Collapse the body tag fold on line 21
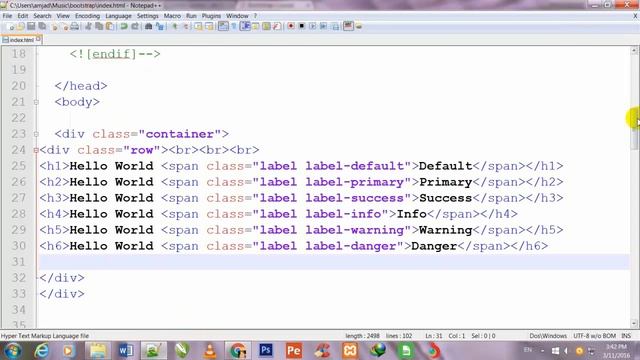Viewport: 640px width, 360px height. pos(36,102)
